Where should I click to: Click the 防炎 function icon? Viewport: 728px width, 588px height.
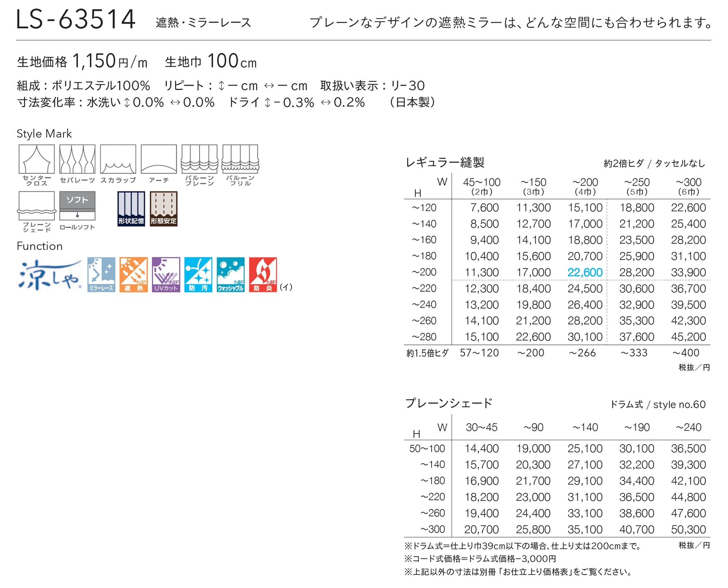click(263, 275)
